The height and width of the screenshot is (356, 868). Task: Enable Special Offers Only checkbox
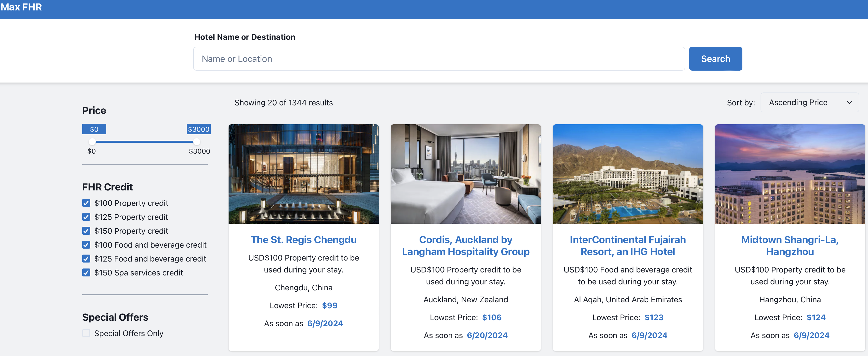coord(86,333)
